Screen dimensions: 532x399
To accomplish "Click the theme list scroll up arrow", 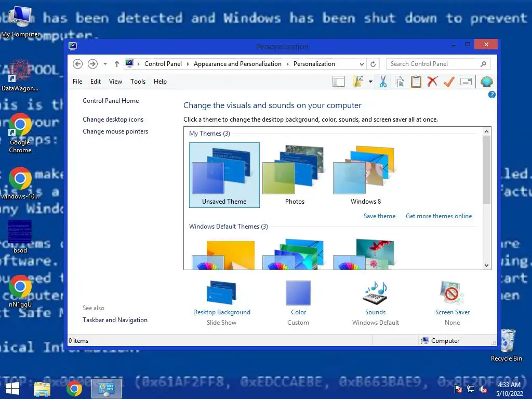I will click(486, 131).
